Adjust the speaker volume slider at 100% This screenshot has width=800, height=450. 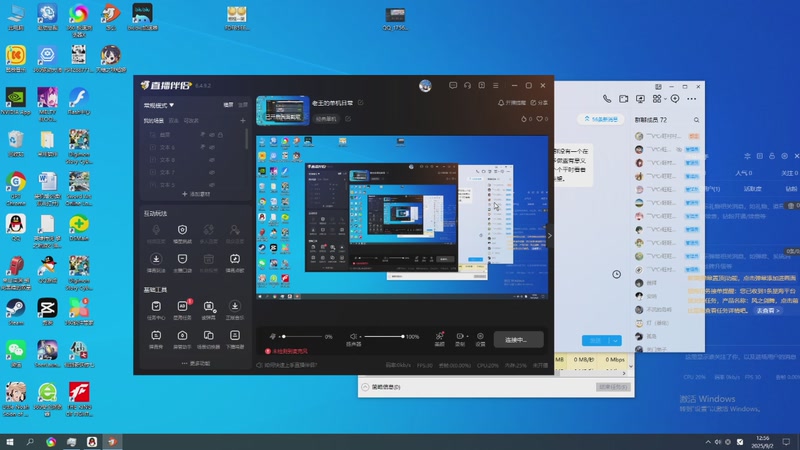point(384,337)
